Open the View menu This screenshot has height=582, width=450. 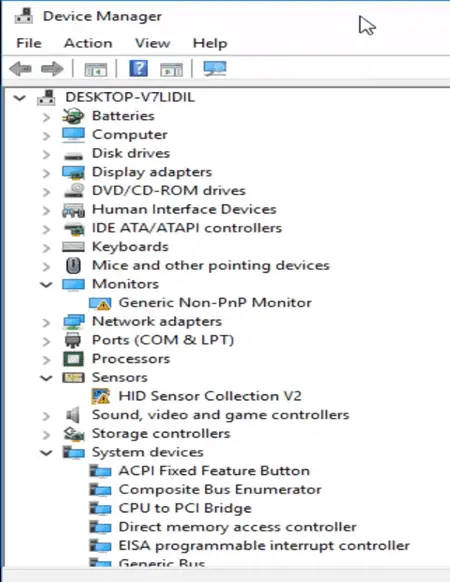tap(153, 43)
